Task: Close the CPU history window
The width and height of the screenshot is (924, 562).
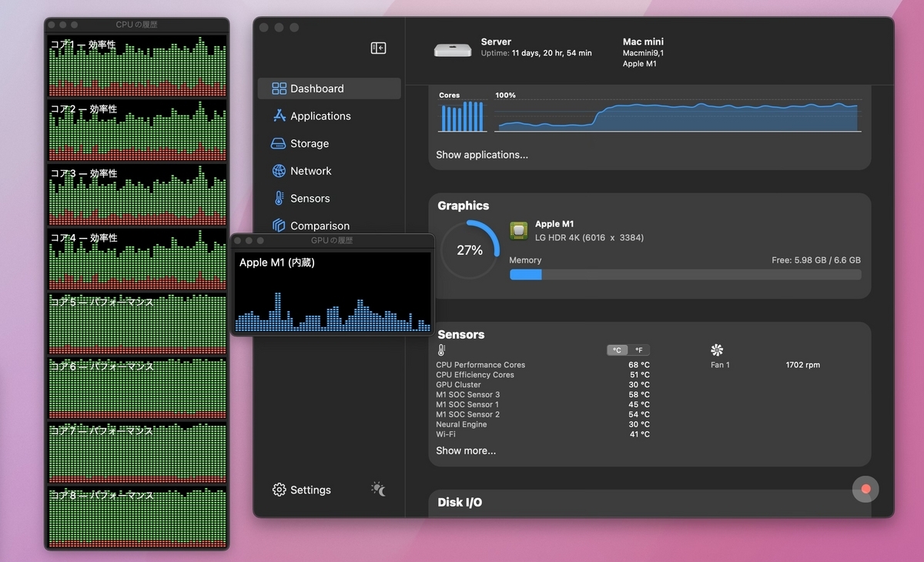Action: pyautogui.click(x=52, y=25)
